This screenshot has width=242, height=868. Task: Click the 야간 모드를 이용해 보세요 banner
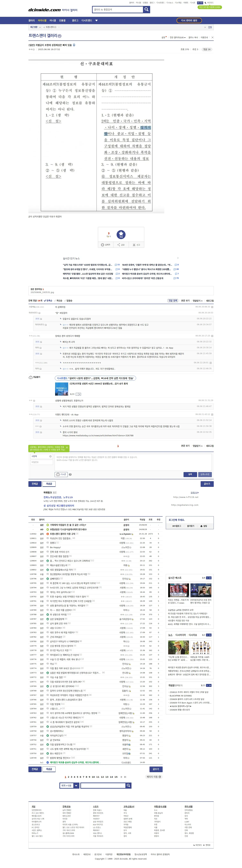[x=209, y=7]
